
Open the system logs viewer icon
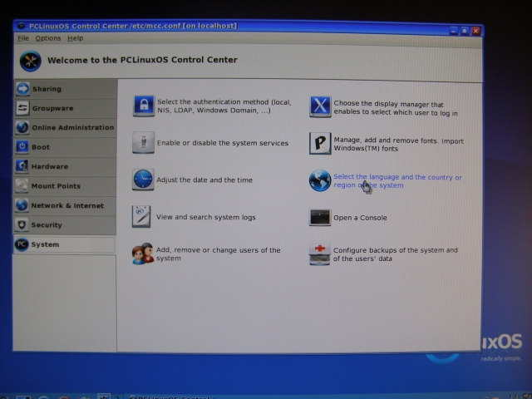tap(142, 217)
